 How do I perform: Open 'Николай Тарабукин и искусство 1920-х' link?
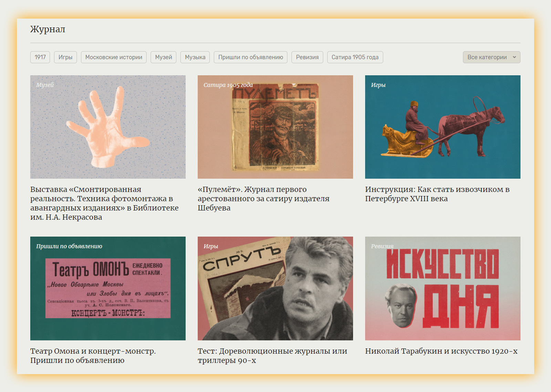pos(441,351)
